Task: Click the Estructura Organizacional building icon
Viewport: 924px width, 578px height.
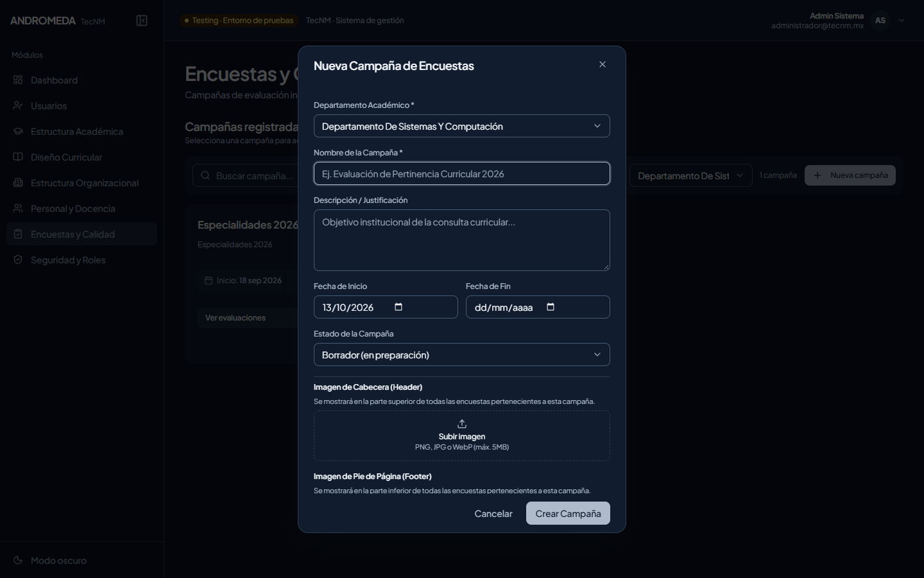Action: click(x=18, y=183)
